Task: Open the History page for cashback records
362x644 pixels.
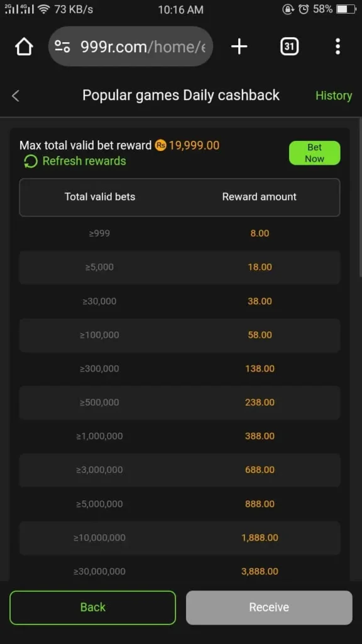Action: [334, 96]
